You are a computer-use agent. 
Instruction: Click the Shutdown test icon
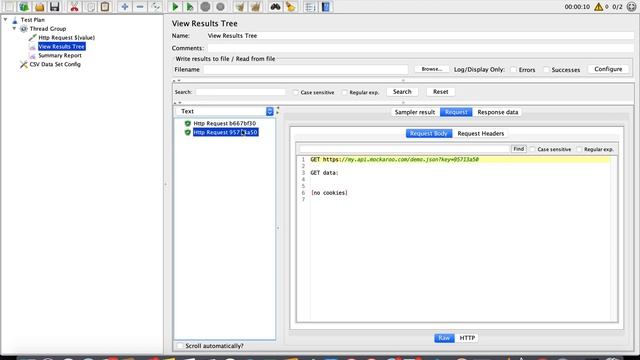(220, 7)
